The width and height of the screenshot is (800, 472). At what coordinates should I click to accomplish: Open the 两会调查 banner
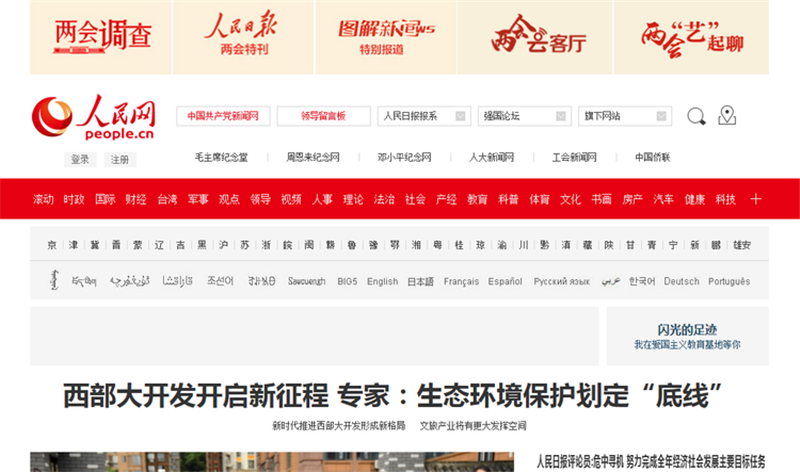(101, 37)
